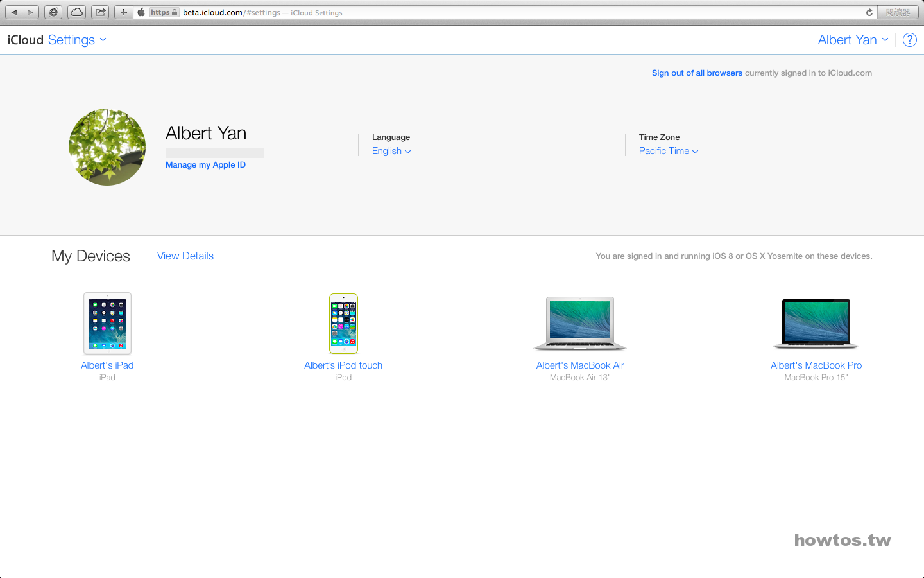The image size is (924, 578).
Task: Click the MacBook Air 13" label
Action: pos(580,378)
